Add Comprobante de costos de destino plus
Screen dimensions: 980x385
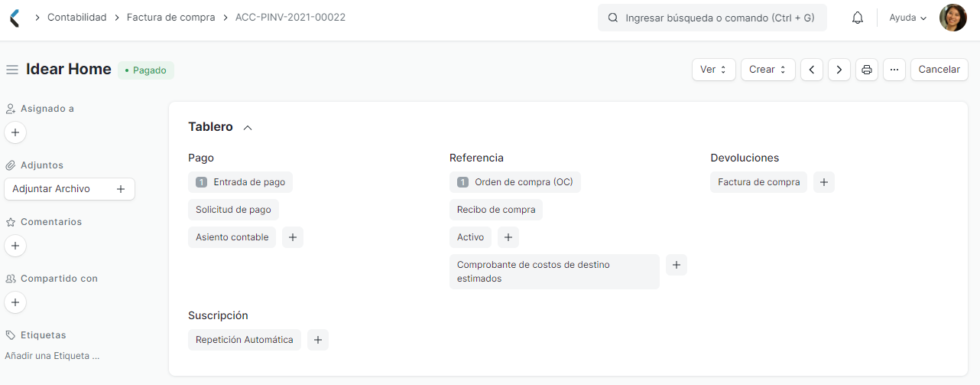click(677, 265)
